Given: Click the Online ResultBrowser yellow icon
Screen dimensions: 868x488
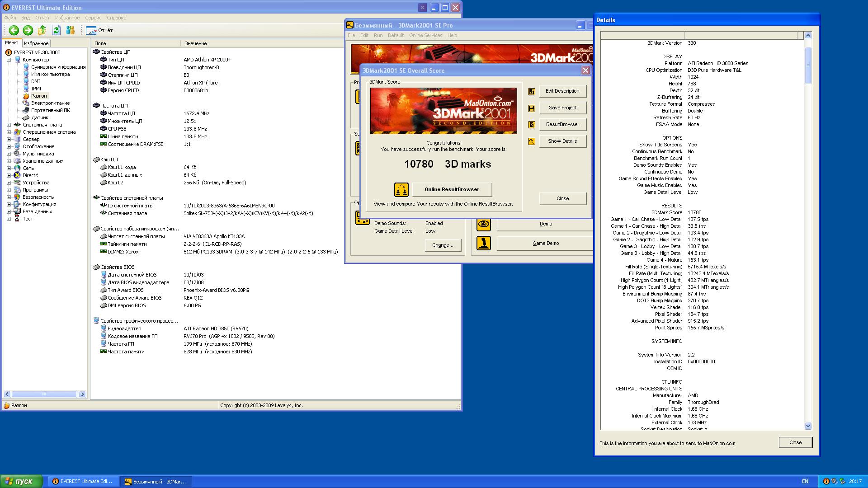Looking at the screenshot, I should coord(401,190).
